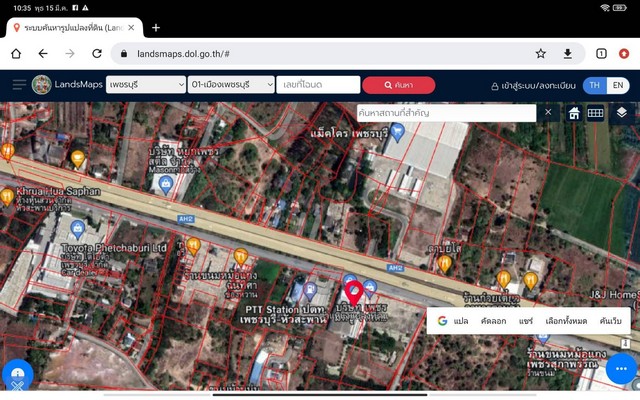Click the measure ruler grid icon

pyautogui.click(x=595, y=113)
